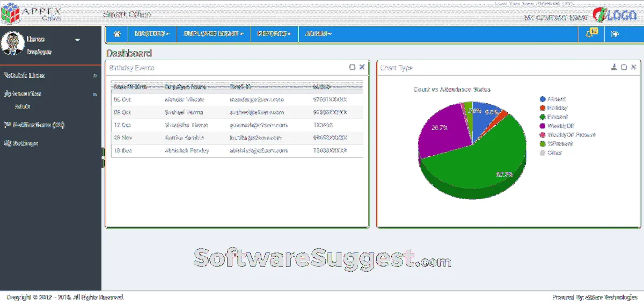Select the Mandar Mhatre row name

186,100
